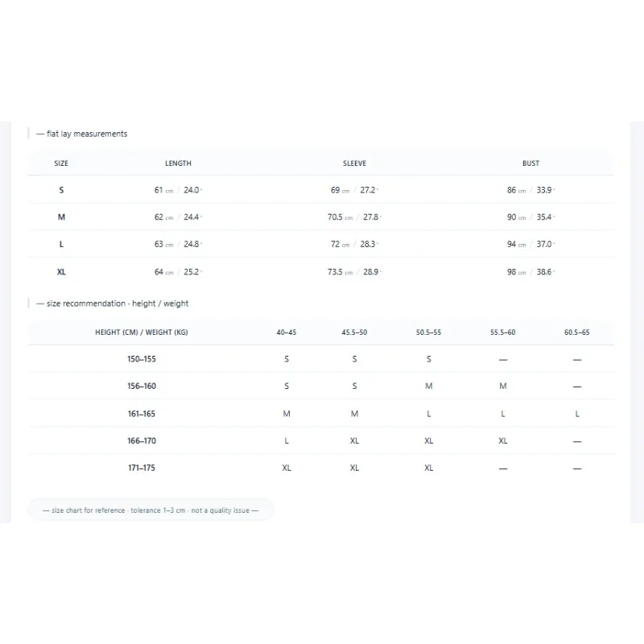The image size is (644, 644).
Task: Click the 50.5–55 weight column header
Action: [x=428, y=332]
